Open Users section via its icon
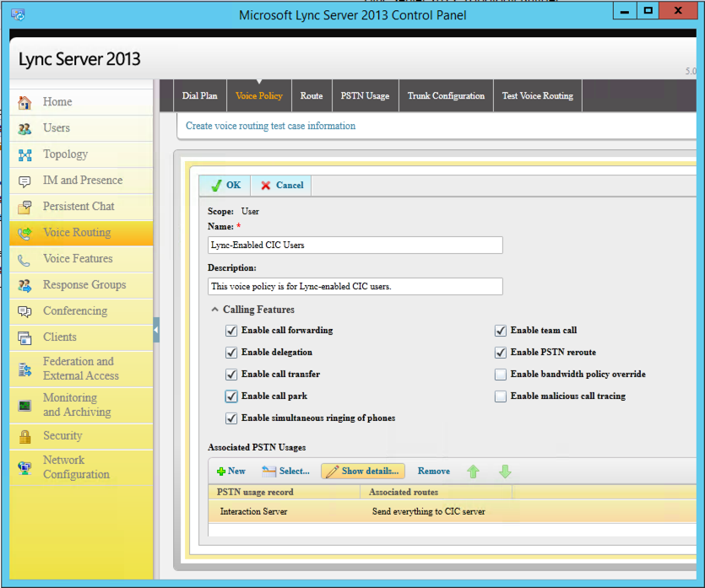The width and height of the screenshot is (705, 588). coord(24,128)
